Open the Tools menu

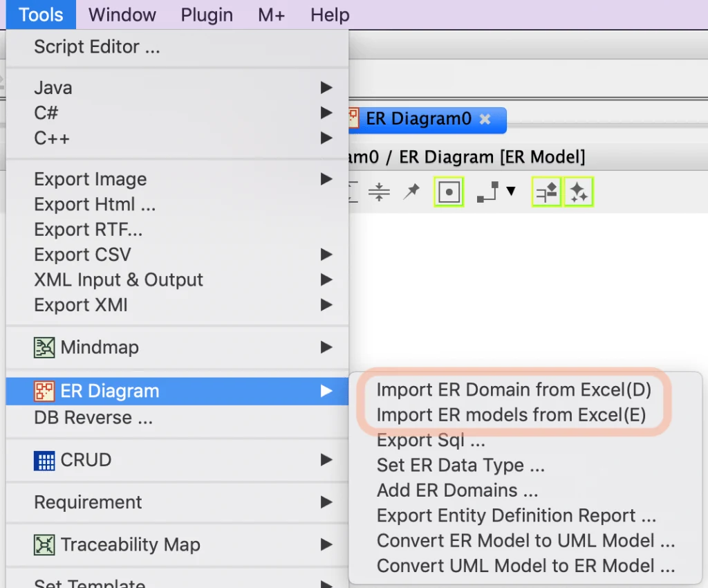tap(41, 15)
